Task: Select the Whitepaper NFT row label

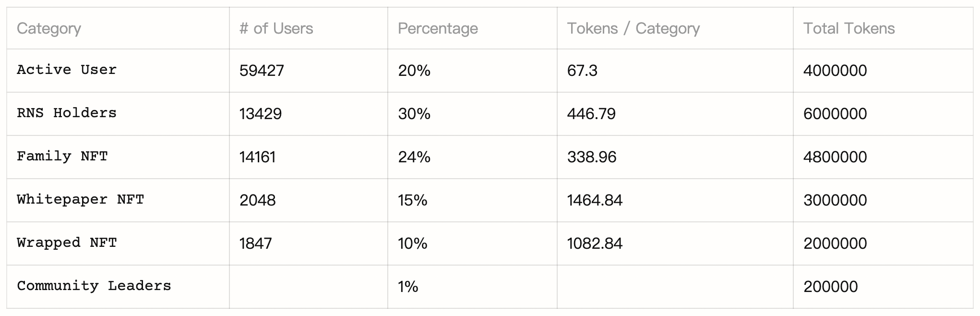Action: point(80,200)
